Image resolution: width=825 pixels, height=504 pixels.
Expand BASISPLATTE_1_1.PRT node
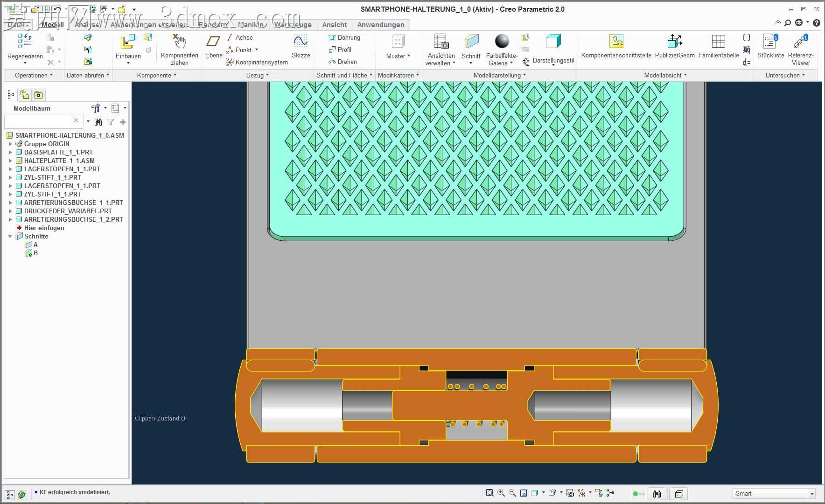pyautogui.click(x=10, y=152)
